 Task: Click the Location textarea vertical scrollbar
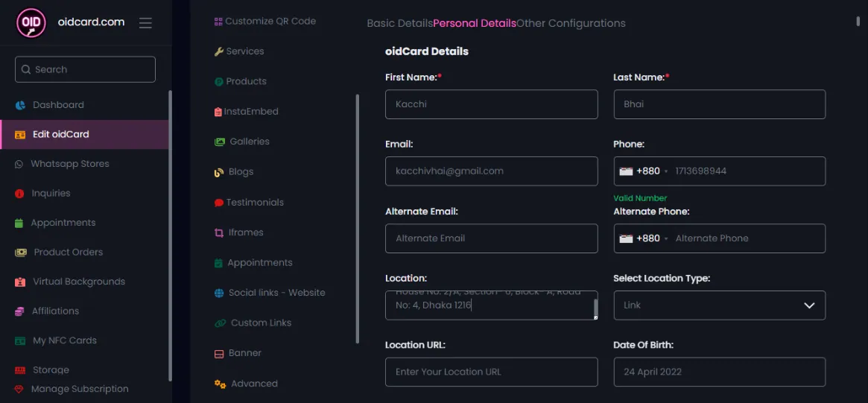pos(595,307)
